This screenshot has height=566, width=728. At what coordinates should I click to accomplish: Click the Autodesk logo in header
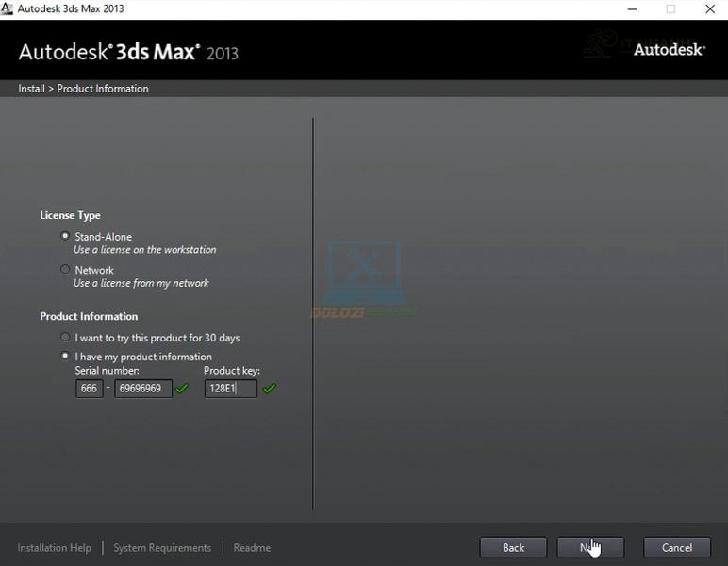tap(670, 50)
